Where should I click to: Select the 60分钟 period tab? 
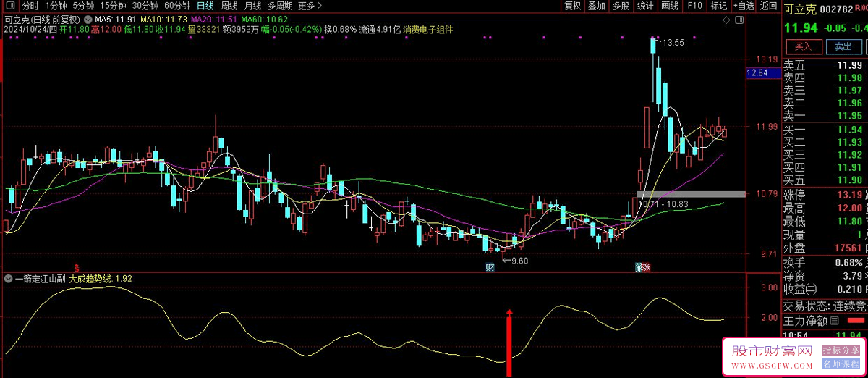[x=177, y=6]
